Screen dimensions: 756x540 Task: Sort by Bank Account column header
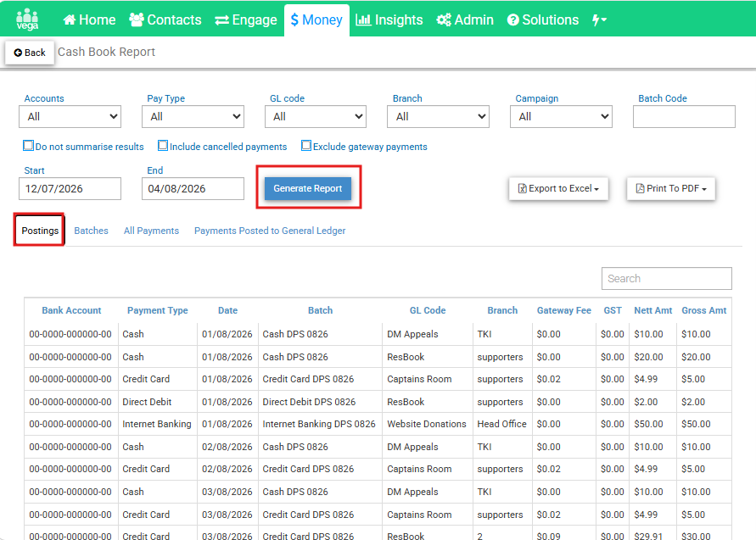[x=71, y=311]
